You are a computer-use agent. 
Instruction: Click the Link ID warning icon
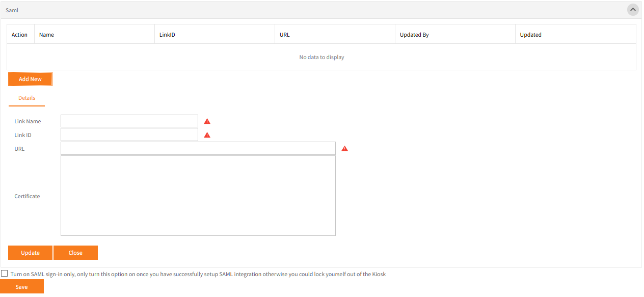click(x=207, y=135)
